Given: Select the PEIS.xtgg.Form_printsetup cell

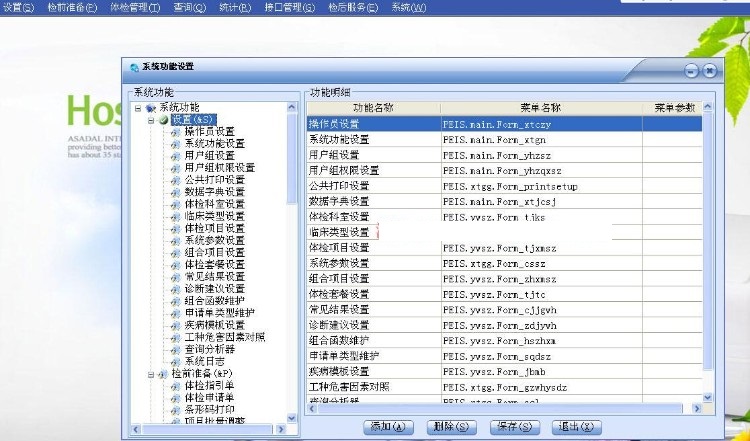Looking at the screenshot, I should [541, 186].
